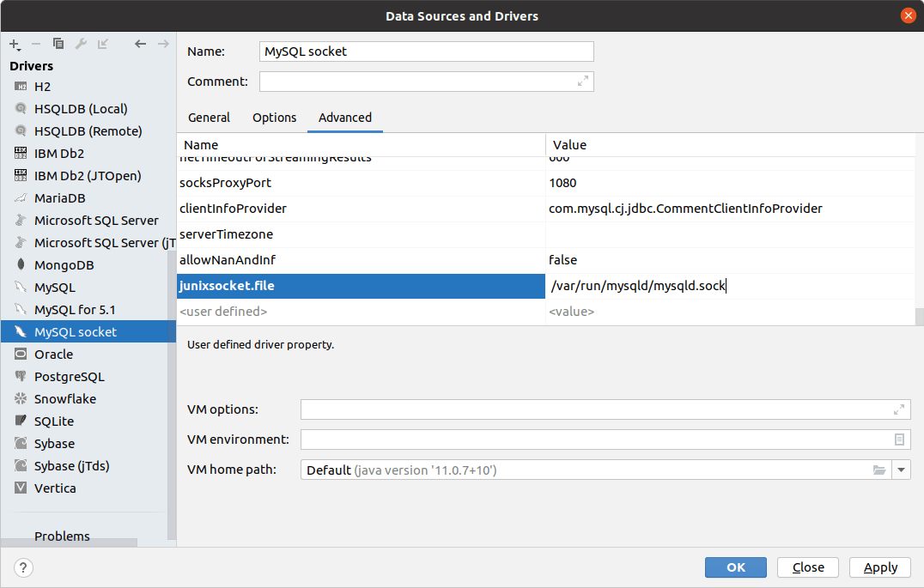This screenshot has width=924, height=588.
Task: Confirm settings with the OK button
Action: (735, 567)
